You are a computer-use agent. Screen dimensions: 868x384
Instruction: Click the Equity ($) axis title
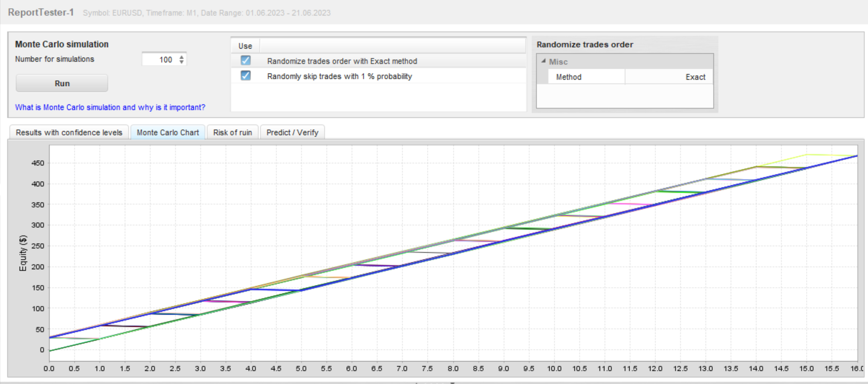[23, 253]
